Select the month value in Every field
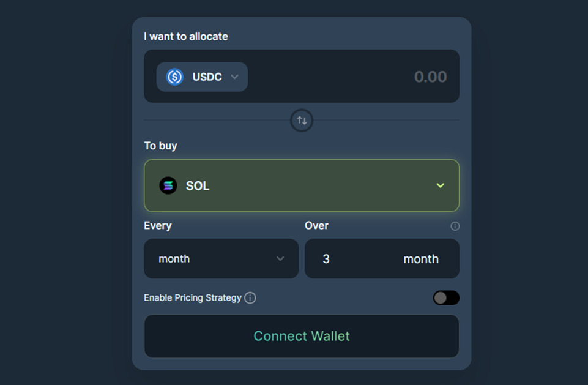The width and height of the screenshot is (588, 385). (x=174, y=259)
